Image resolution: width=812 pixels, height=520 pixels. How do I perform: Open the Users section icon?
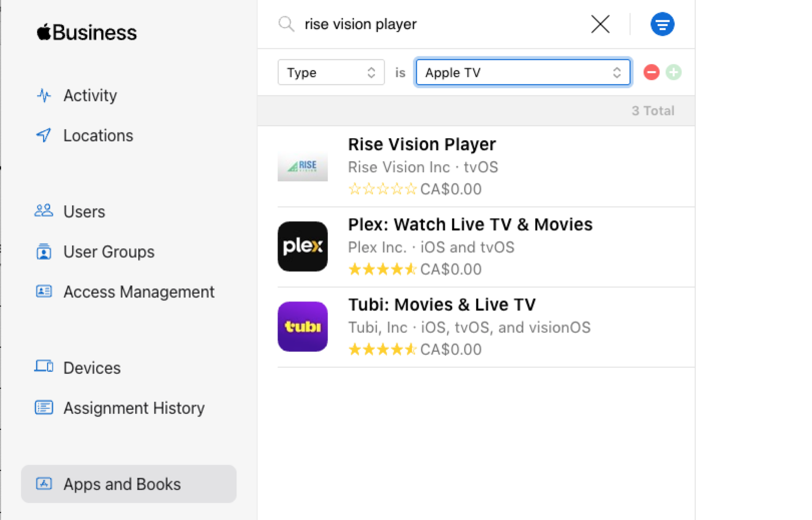44,211
